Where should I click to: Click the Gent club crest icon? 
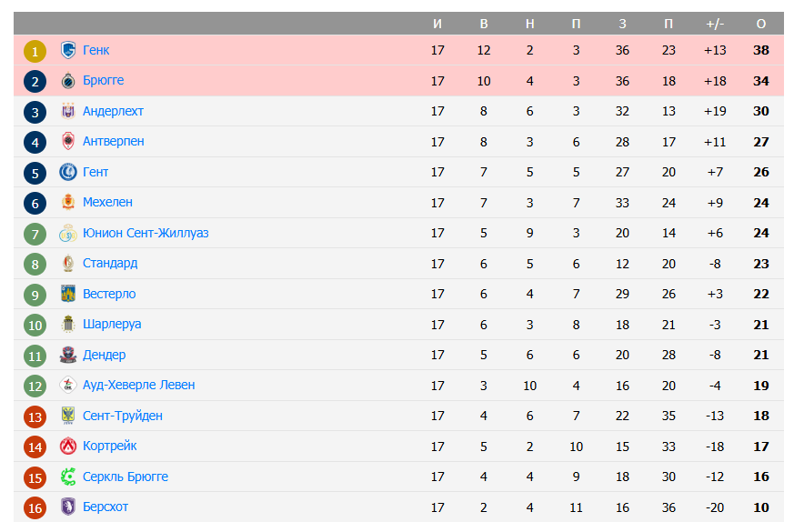(x=67, y=172)
